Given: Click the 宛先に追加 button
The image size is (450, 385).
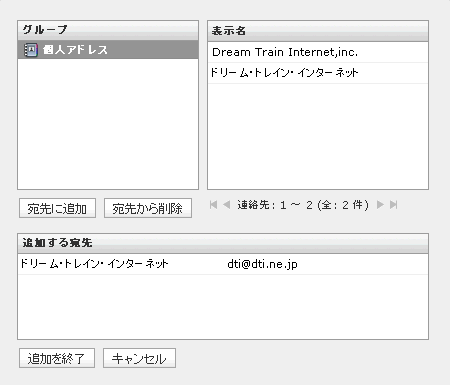Looking at the screenshot, I should click(57, 208).
